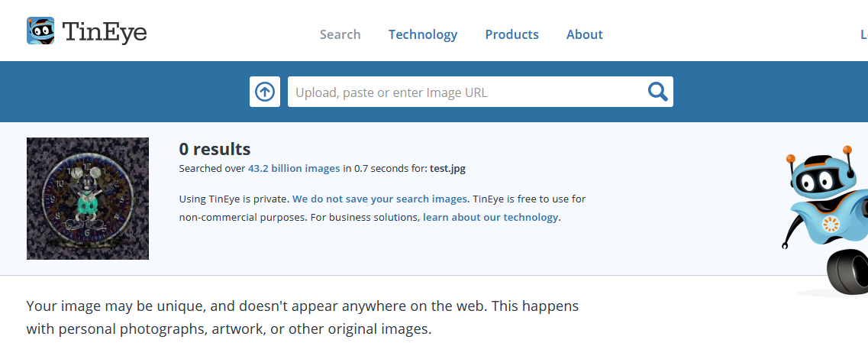
Task: Click the 'Your image may be unique' paragraph
Action: point(302,318)
